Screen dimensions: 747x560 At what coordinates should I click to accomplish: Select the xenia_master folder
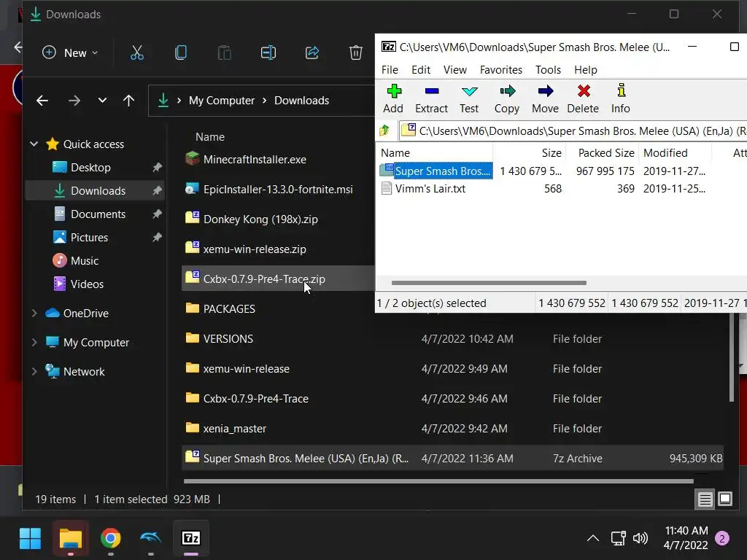pyautogui.click(x=234, y=428)
